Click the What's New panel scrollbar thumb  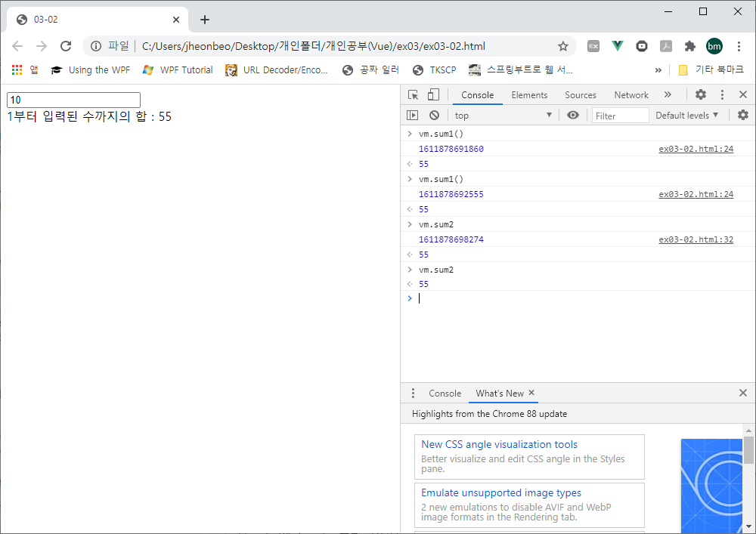(748, 449)
